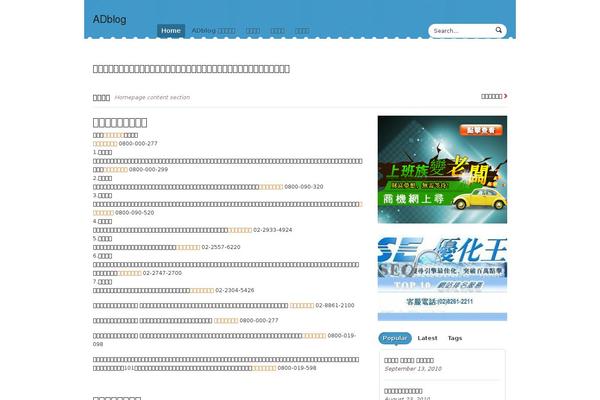This screenshot has width=600, height=400.
Task: Click the magnifier search icon
Action: coord(498,30)
